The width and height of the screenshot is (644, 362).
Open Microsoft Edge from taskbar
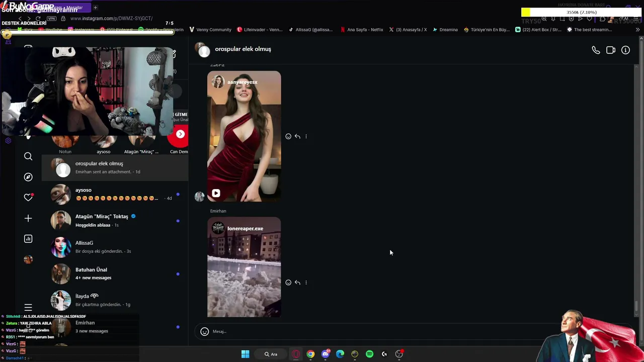click(340, 354)
